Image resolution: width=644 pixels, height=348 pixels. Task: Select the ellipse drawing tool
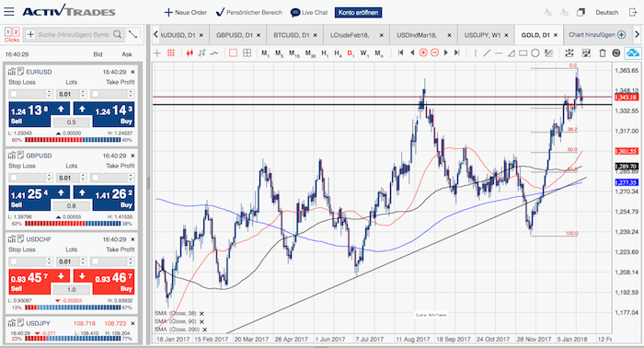[535, 53]
